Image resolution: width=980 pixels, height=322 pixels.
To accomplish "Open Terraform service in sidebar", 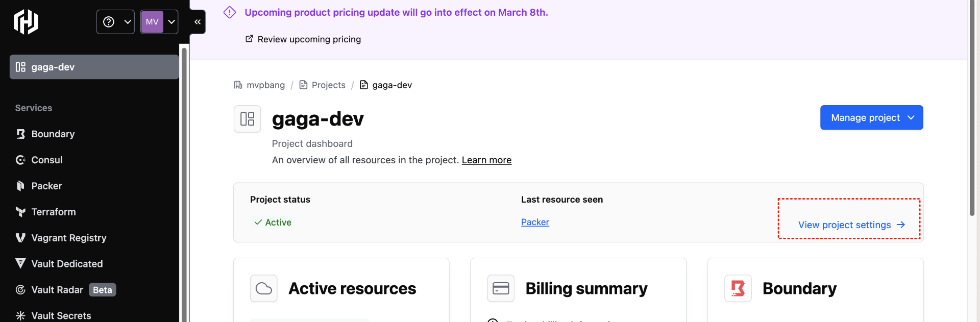I will pos(53,212).
